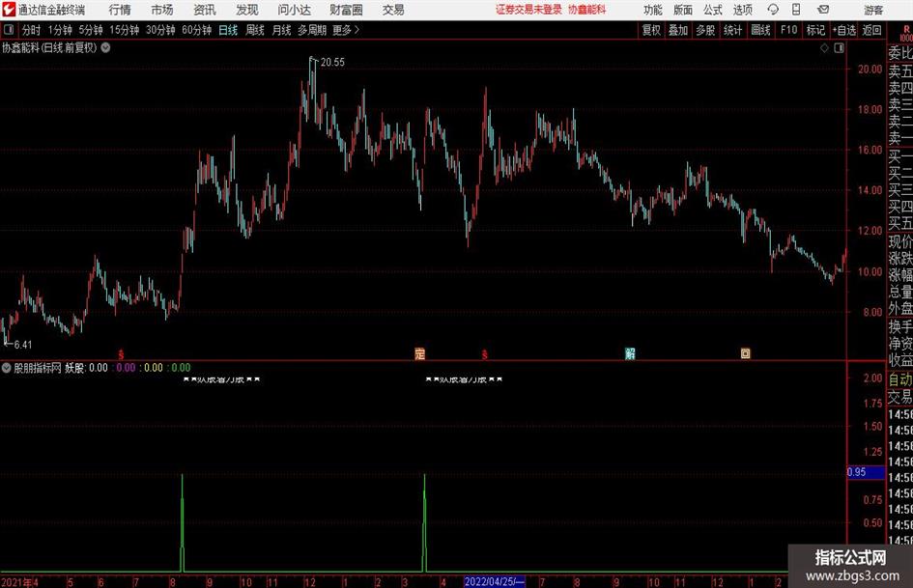Click the 自动 label in side panel
913x588 pixels.
[900, 379]
